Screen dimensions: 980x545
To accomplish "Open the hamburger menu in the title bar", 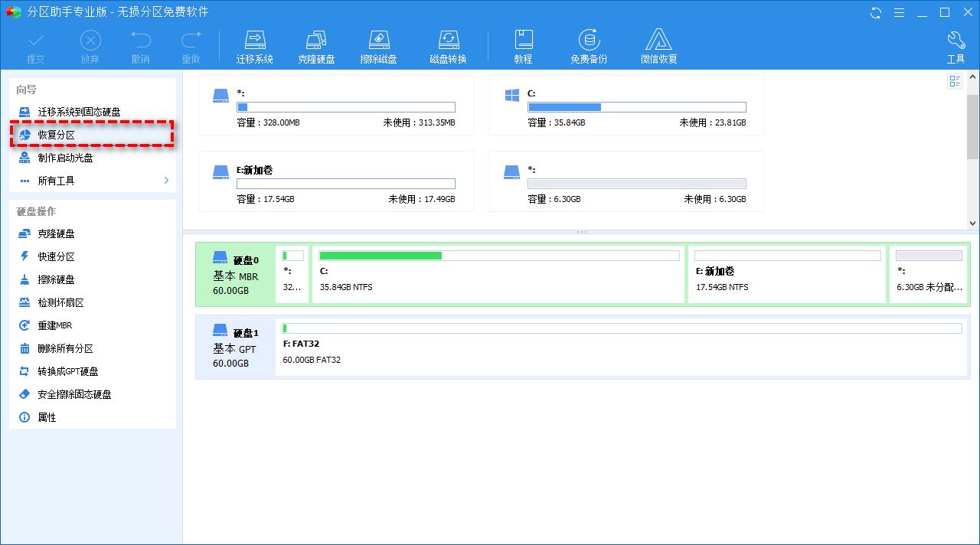I will click(899, 12).
